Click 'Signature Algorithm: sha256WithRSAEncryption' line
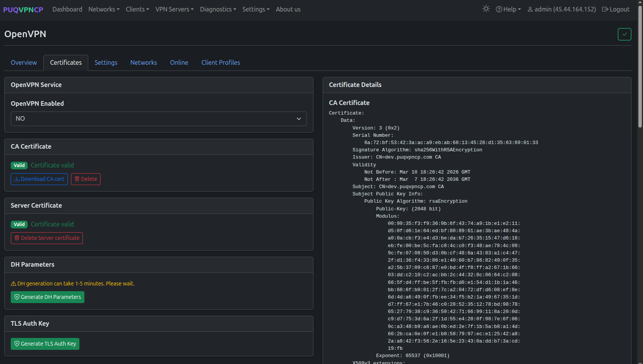Viewport: 643px width, 364px height. pos(417,150)
